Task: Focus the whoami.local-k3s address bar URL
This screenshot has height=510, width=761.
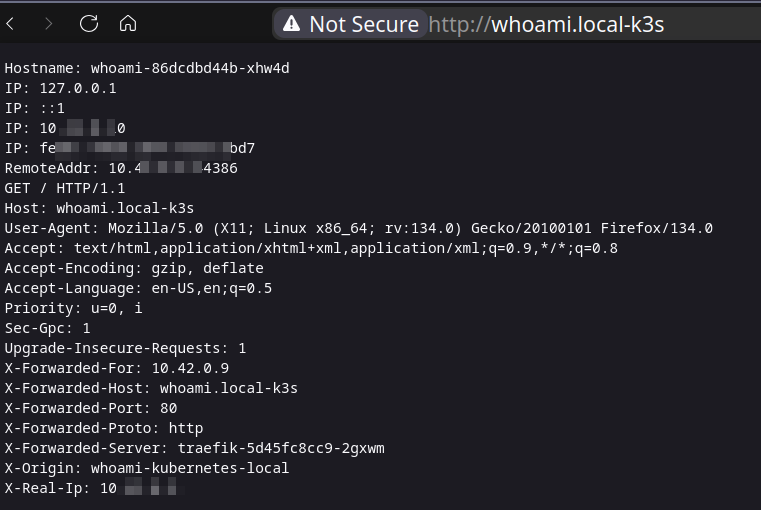Action: pos(546,24)
